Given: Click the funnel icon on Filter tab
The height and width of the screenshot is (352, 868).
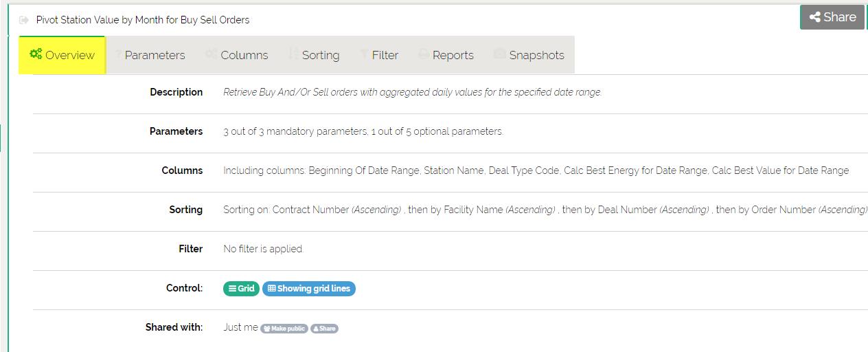Looking at the screenshot, I should (x=364, y=54).
